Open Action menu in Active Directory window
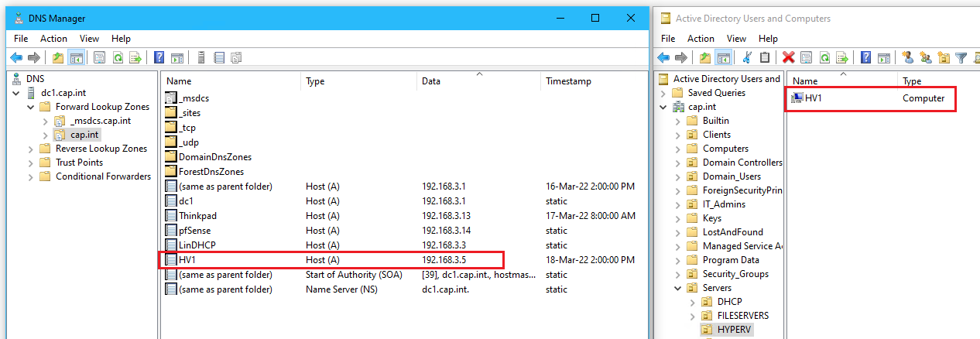 [x=701, y=38]
